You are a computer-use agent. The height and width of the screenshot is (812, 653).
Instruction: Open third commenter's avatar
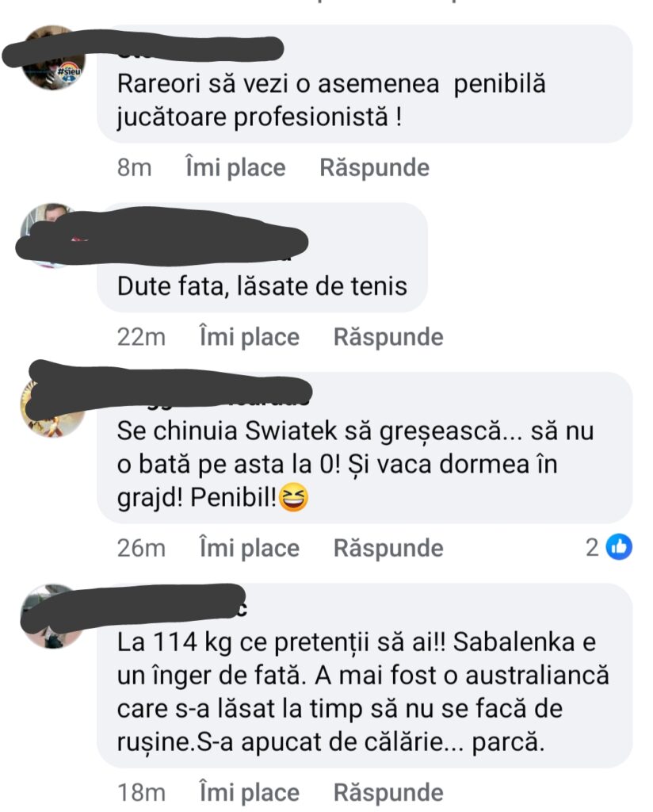pyautogui.click(x=53, y=405)
